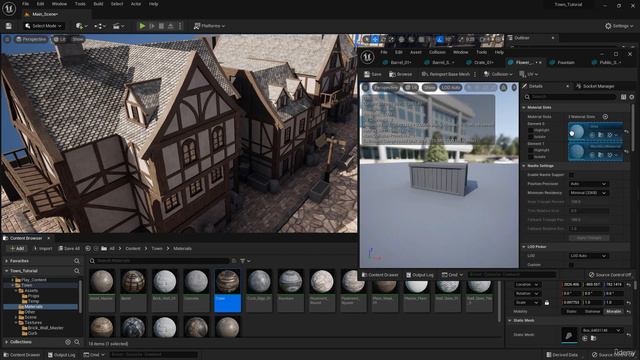Click add collection plus icon
The width and height of the screenshot is (640, 360).
[68, 342]
